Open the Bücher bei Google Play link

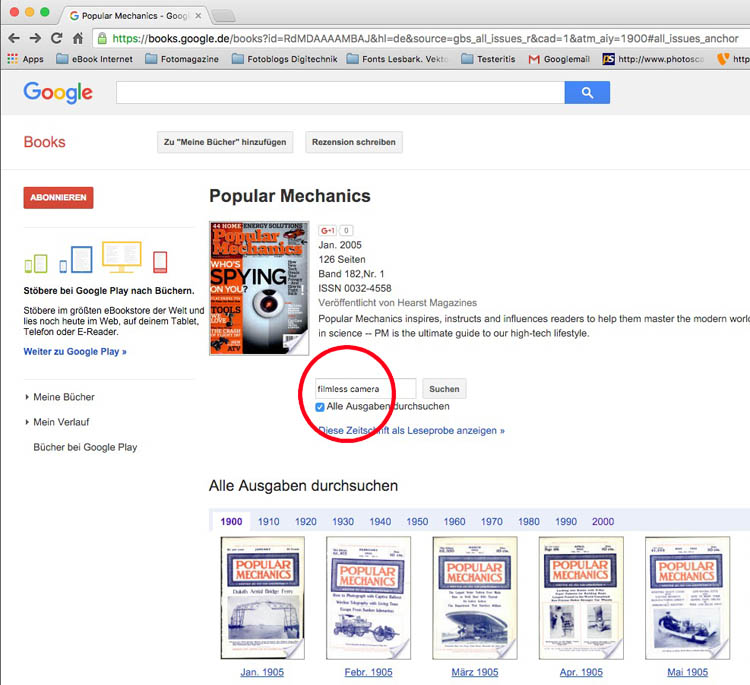(85, 447)
